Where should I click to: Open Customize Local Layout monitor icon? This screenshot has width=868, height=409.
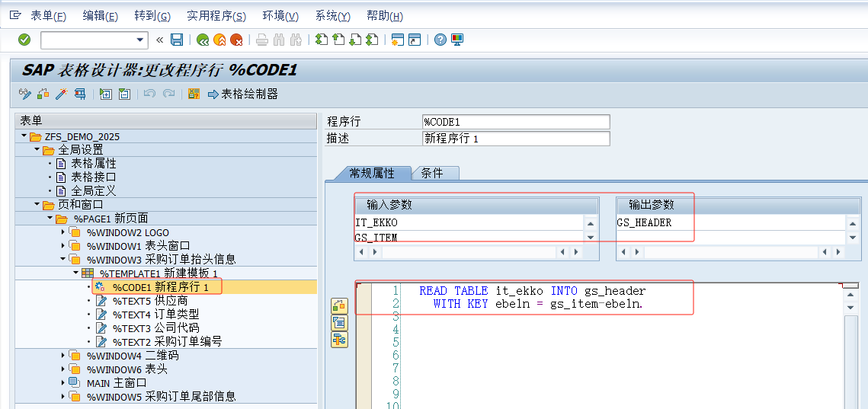pyautogui.click(x=457, y=40)
